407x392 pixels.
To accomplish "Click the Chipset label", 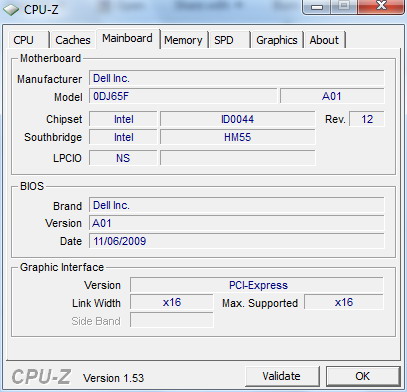I will point(64,119).
